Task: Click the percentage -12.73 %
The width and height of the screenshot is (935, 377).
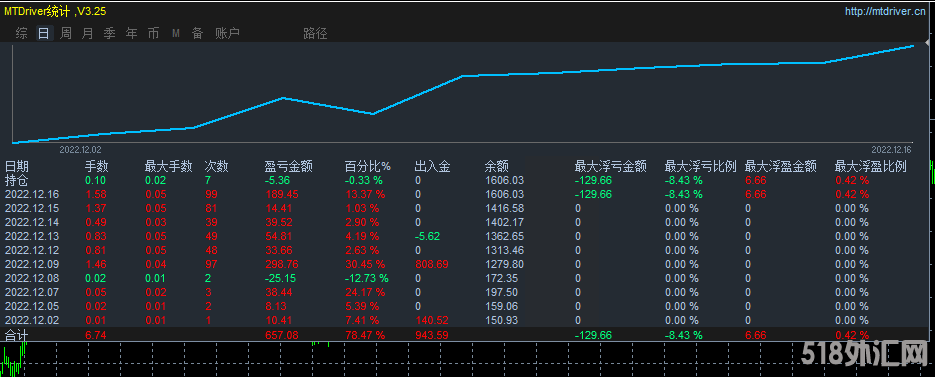Action: click(x=367, y=278)
